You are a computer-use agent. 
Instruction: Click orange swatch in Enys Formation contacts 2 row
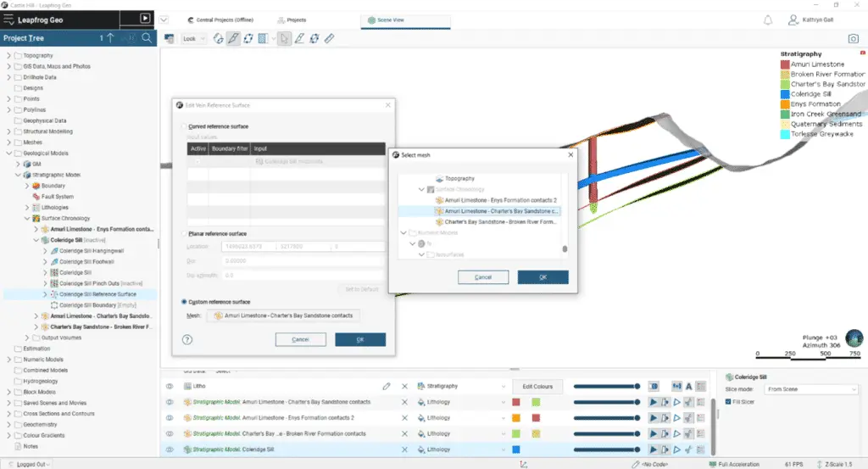(x=516, y=418)
